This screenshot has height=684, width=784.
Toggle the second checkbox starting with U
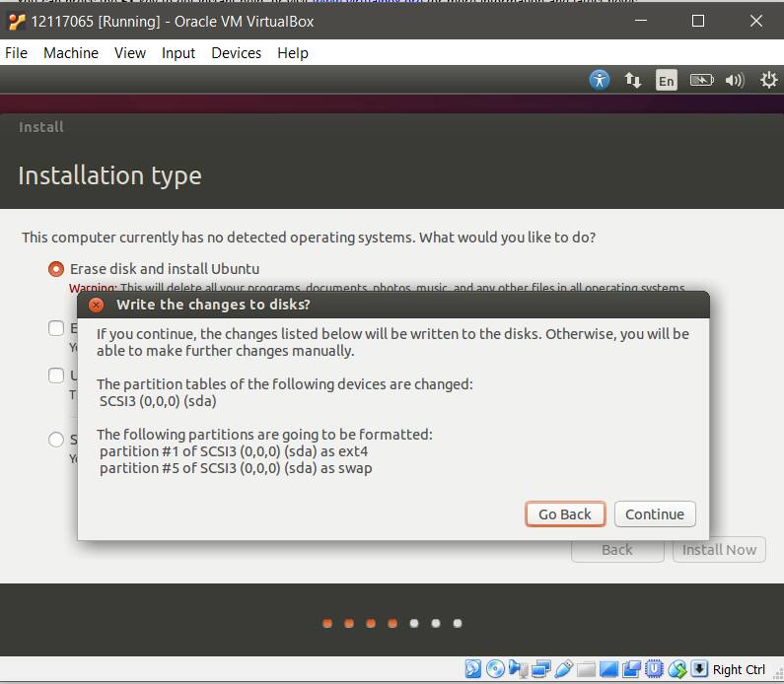56,376
